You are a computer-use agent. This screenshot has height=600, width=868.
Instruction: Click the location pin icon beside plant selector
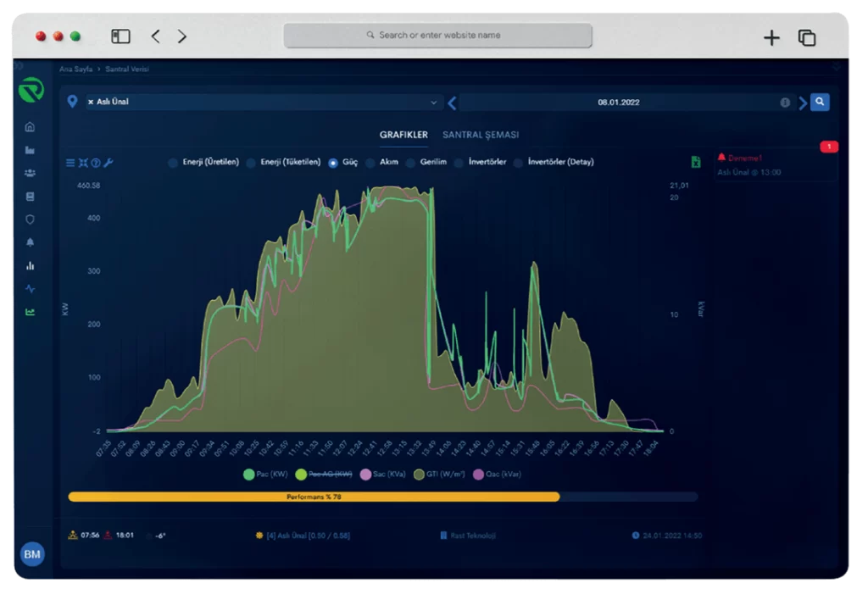(72, 102)
